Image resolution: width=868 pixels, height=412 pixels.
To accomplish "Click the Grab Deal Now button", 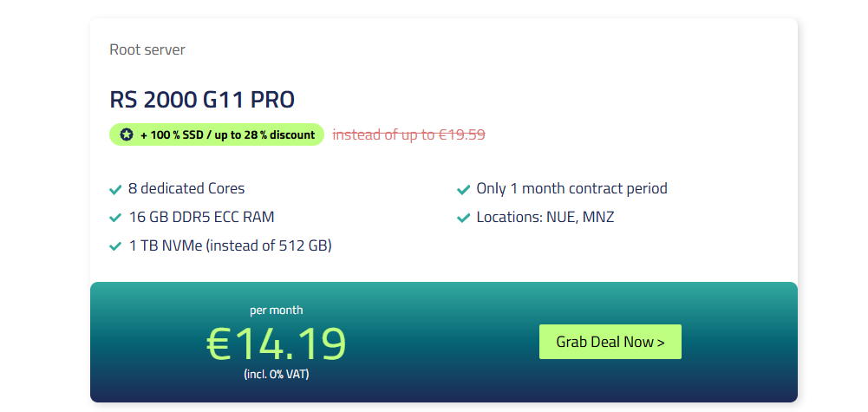I will 610,342.
